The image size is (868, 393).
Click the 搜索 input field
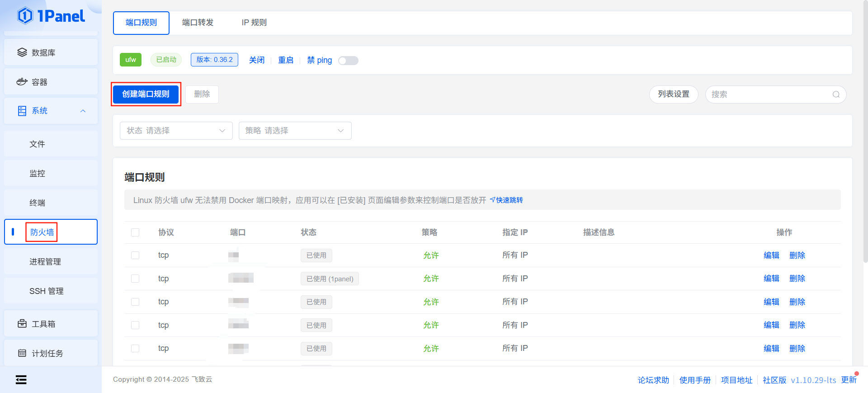coord(776,95)
